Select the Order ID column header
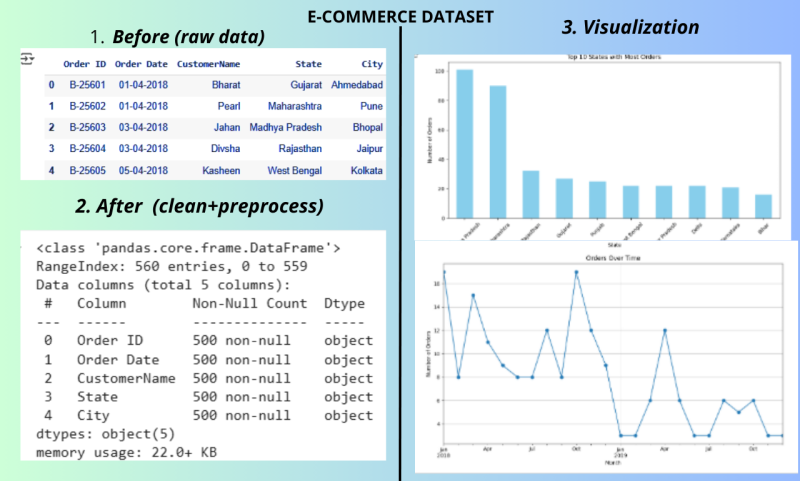 point(84,64)
